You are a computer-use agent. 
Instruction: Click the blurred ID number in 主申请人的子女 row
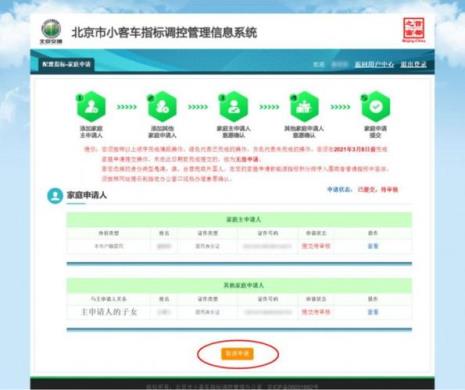(267, 312)
